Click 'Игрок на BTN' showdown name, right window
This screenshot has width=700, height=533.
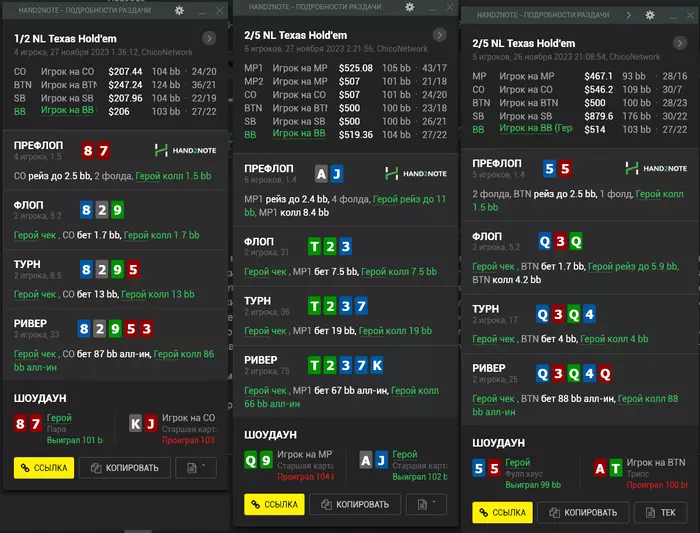pos(656,462)
